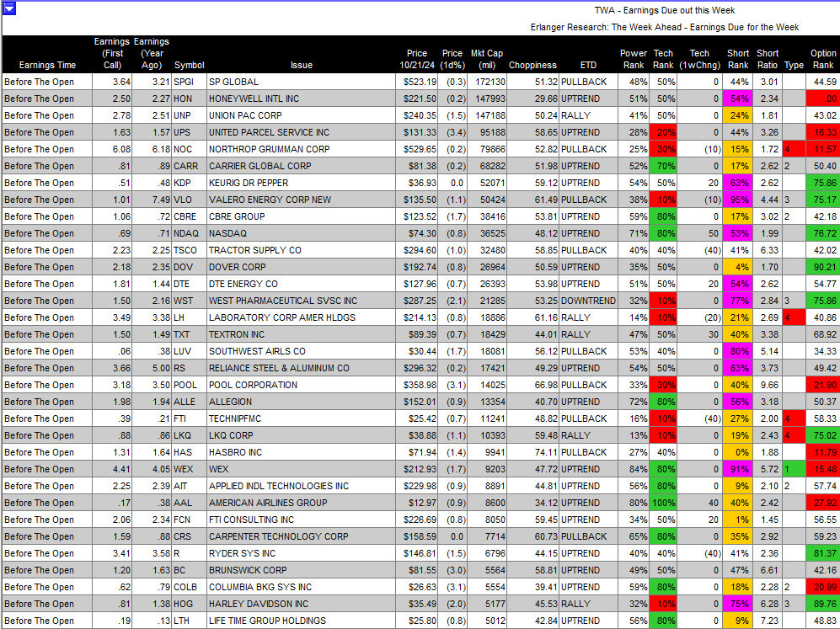Open the blue dropdown arrow menu icon

[9, 8]
